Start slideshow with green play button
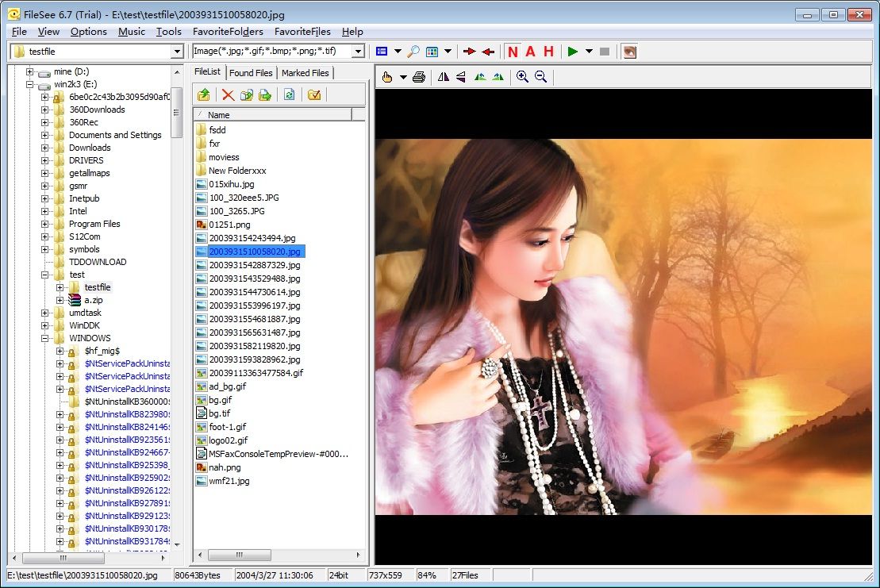Screen dimensions: 880x588 [x=573, y=52]
